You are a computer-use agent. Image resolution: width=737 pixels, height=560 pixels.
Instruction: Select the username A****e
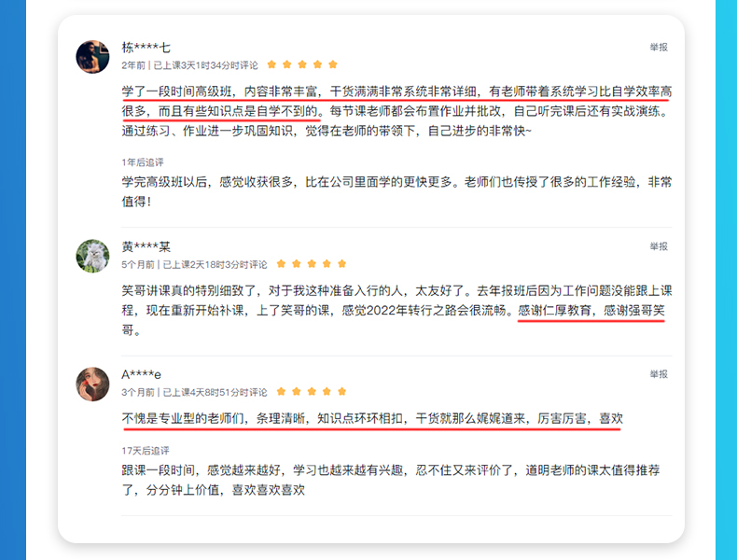point(141,375)
